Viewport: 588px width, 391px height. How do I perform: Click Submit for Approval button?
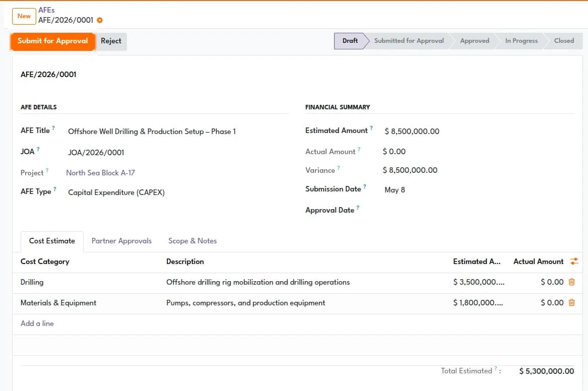pos(52,41)
